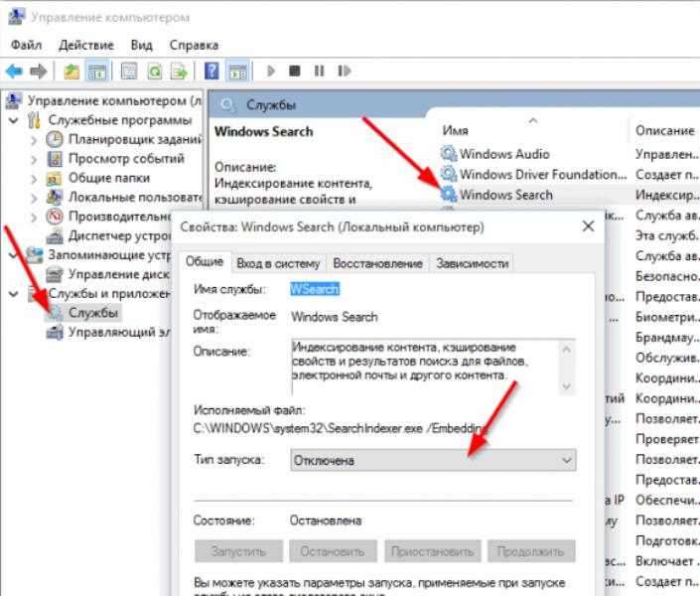Click the Производительность icon

coord(55,217)
